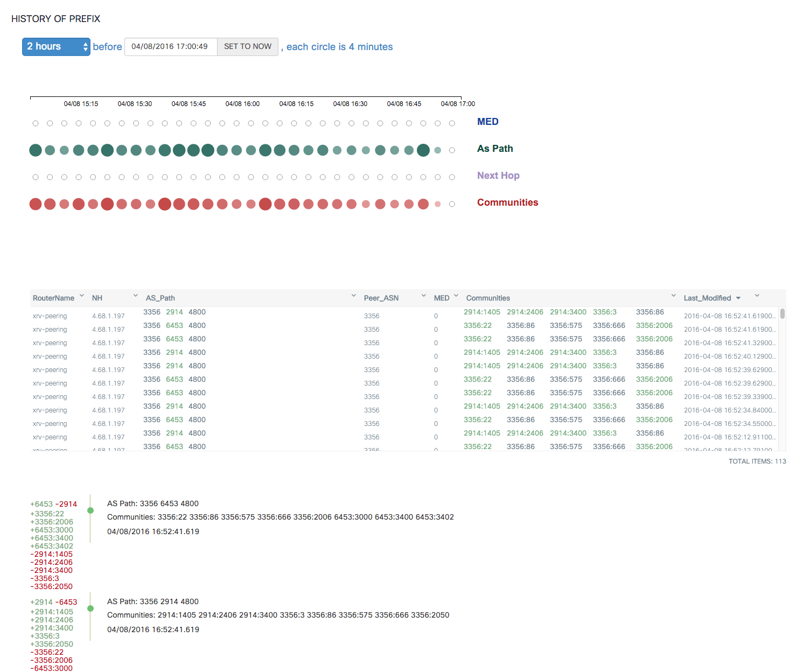The width and height of the screenshot is (810, 672).
Task: Click the date field showing 04/08/2016 17:00:49
Action: tap(171, 47)
